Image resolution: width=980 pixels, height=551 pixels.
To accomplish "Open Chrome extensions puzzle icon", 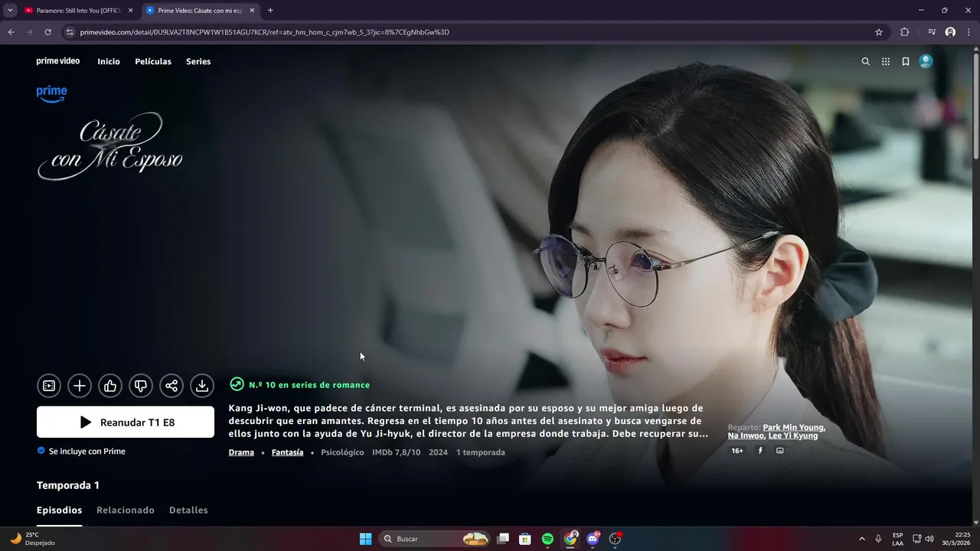I will (904, 32).
